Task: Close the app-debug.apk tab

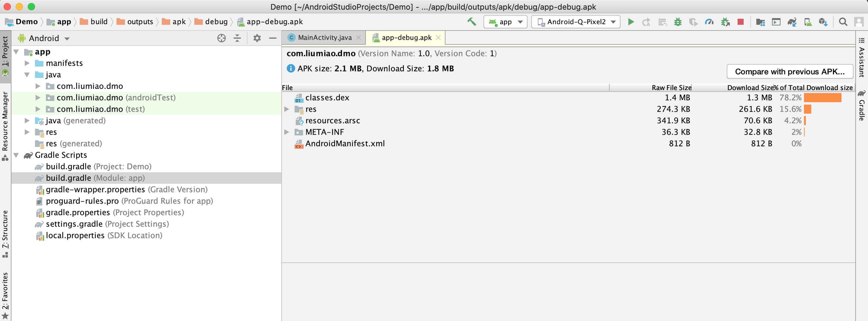Action: pos(438,38)
